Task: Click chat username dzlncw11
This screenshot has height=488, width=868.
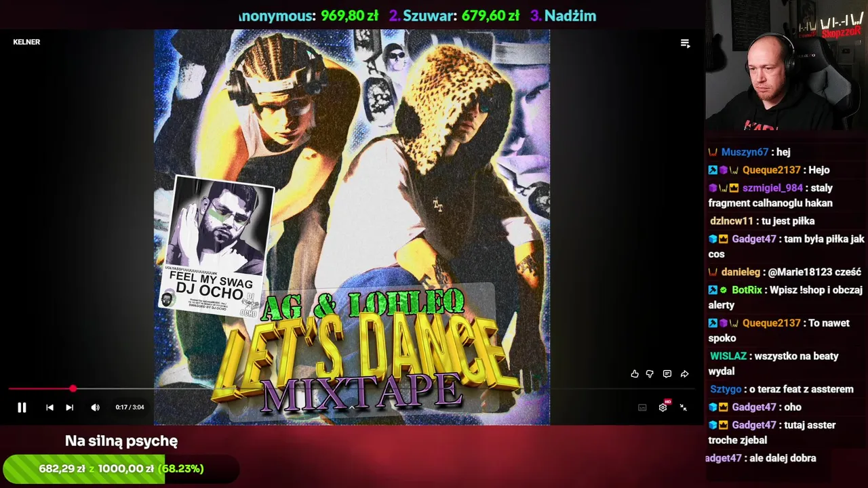Action: click(732, 221)
